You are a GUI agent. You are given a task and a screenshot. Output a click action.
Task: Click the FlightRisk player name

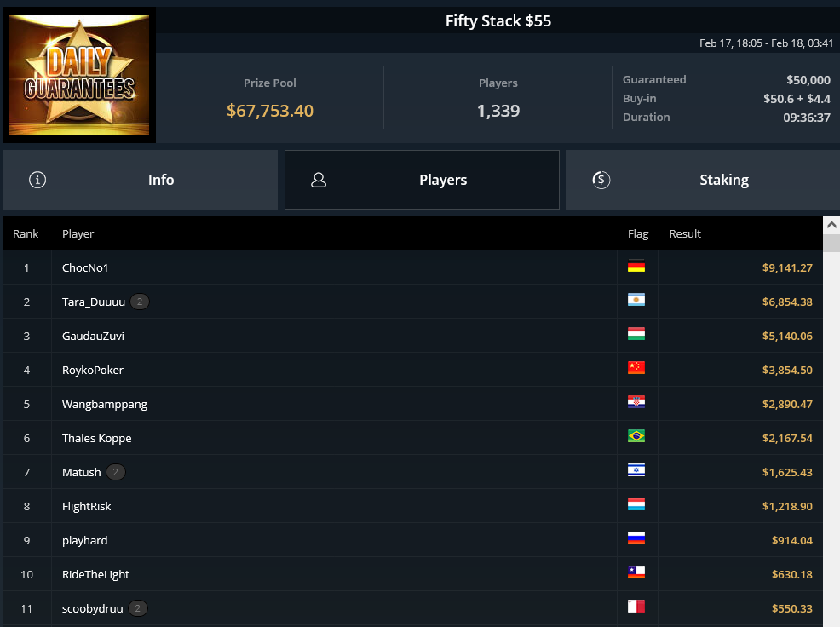point(86,506)
